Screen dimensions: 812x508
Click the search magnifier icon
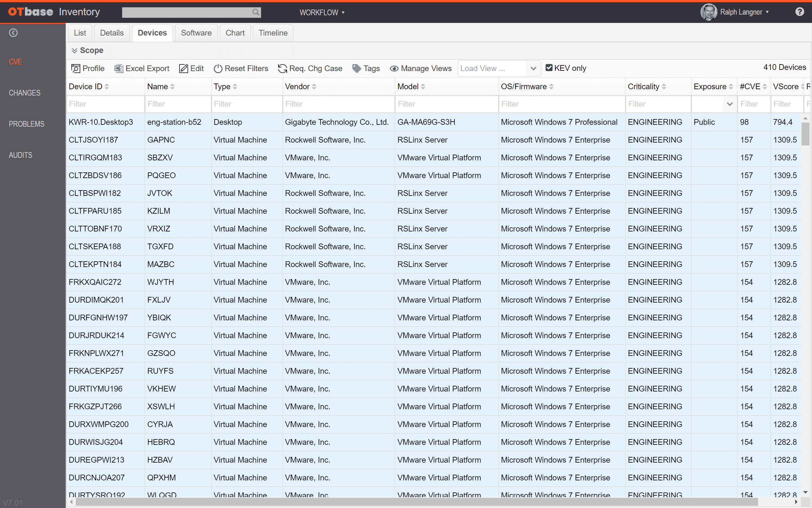pyautogui.click(x=256, y=12)
